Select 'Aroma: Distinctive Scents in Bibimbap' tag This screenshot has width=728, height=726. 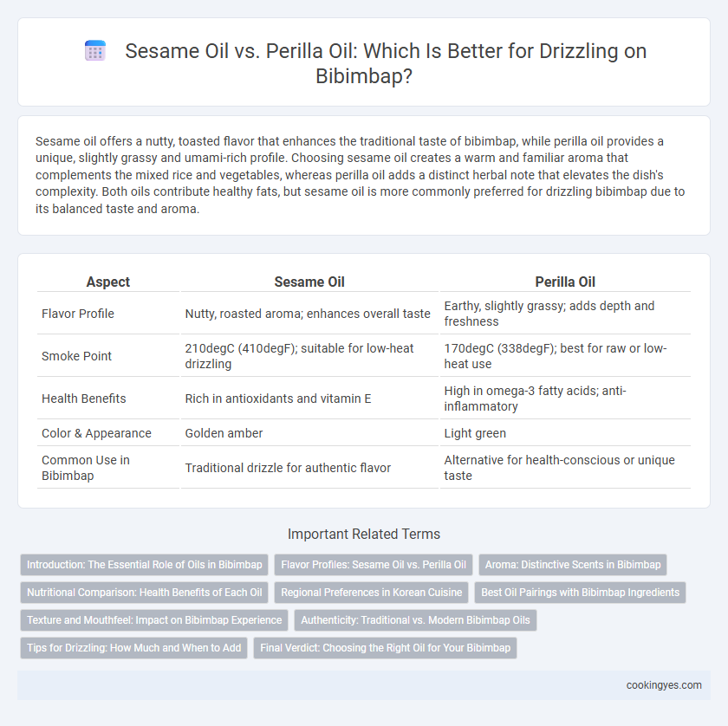pos(573,565)
